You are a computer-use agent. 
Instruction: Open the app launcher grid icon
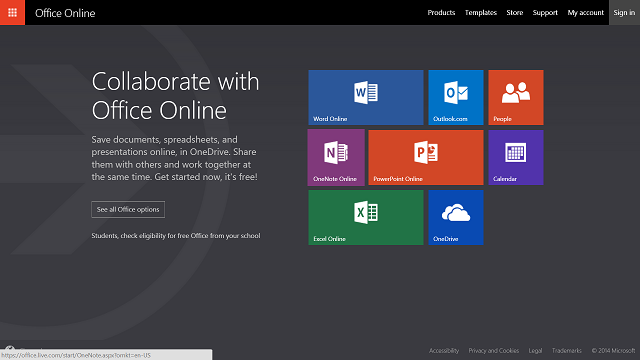click(12, 12)
